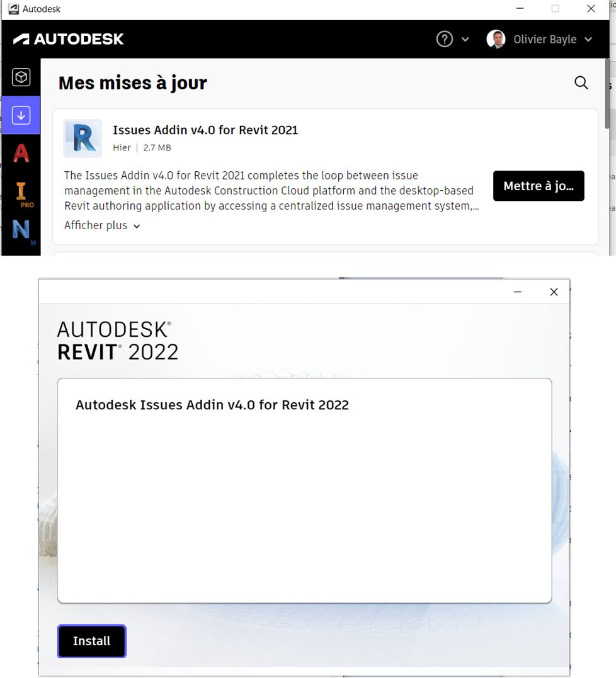Image resolution: width=616 pixels, height=678 pixels.
Task: Expand the description with Afficher plus
Action: click(x=102, y=225)
